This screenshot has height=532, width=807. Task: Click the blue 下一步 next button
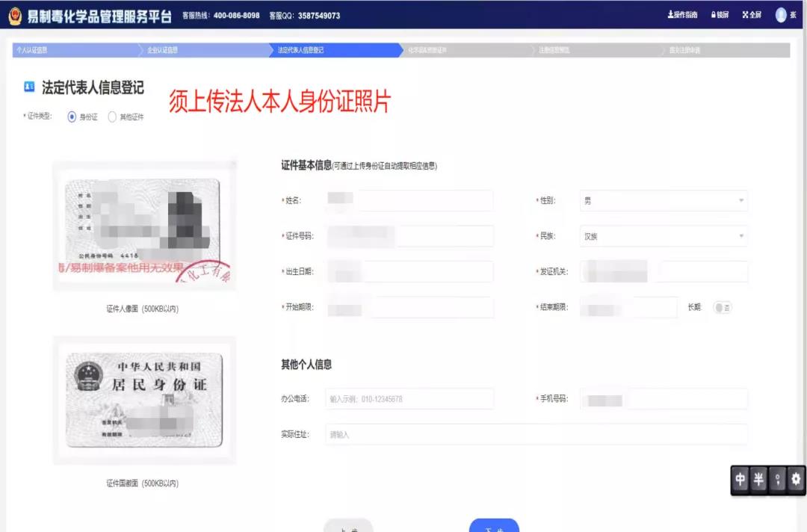(494, 526)
